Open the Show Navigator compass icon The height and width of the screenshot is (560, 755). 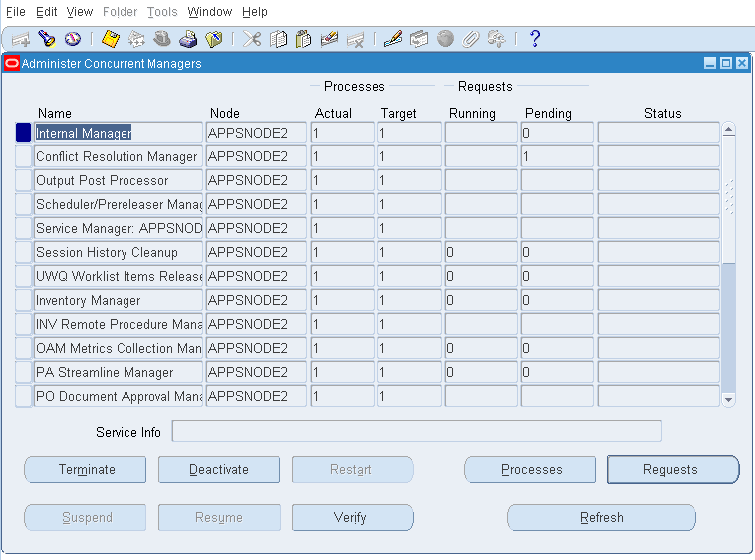(72, 39)
